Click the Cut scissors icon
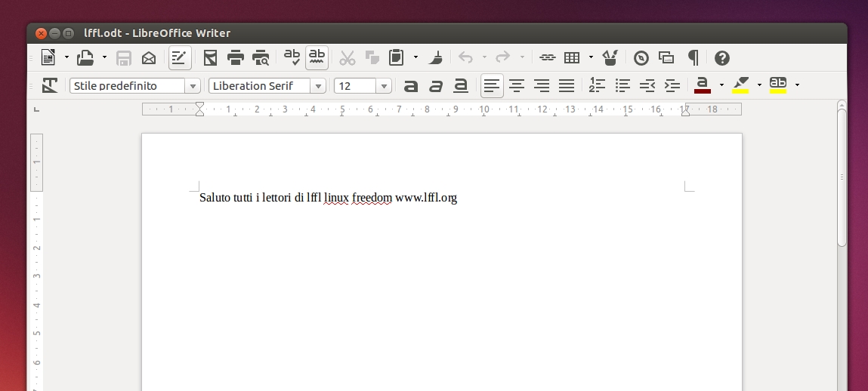 [347, 57]
